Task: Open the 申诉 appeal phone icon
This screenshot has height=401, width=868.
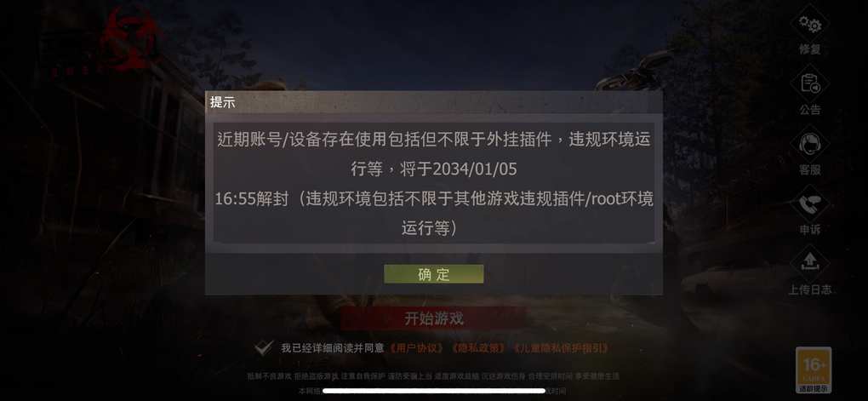Action: pyautogui.click(x=810, y=204)
